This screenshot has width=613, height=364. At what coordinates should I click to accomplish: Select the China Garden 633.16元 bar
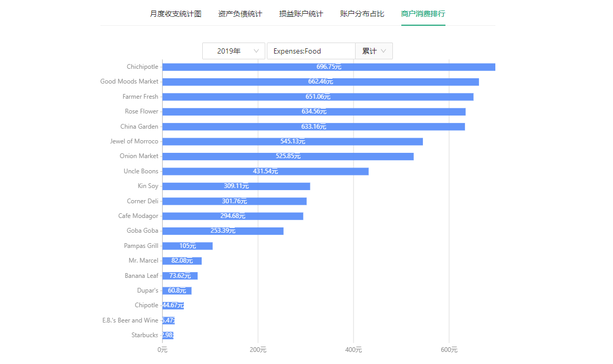coord(314,127)
